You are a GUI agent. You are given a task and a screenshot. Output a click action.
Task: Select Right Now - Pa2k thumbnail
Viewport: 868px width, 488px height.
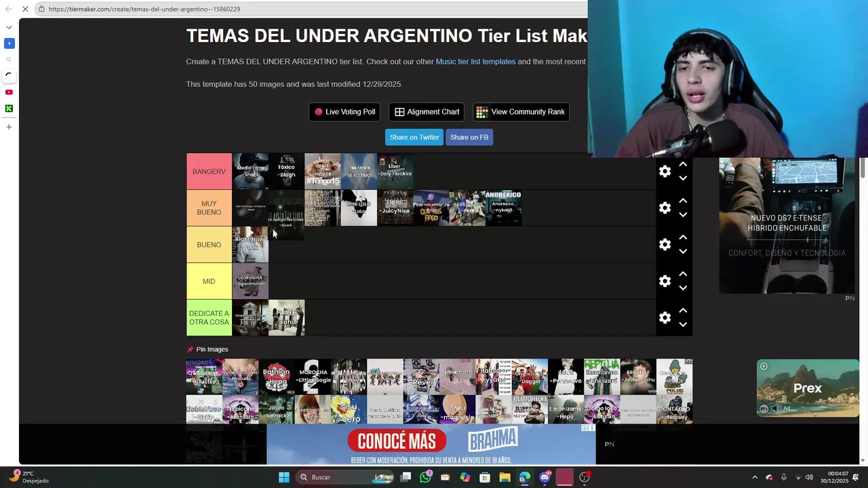coord(250,245)
